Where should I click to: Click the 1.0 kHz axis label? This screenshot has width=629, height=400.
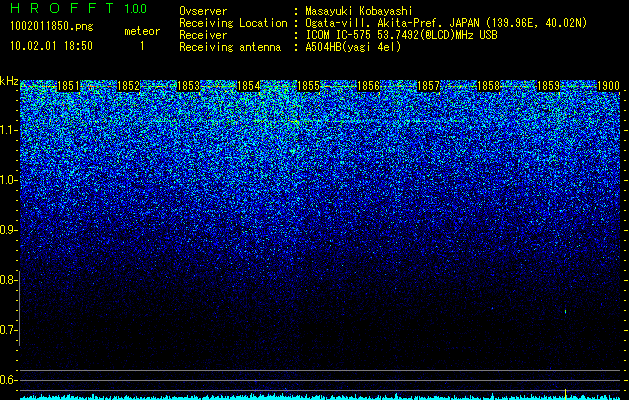coord(9,180)
